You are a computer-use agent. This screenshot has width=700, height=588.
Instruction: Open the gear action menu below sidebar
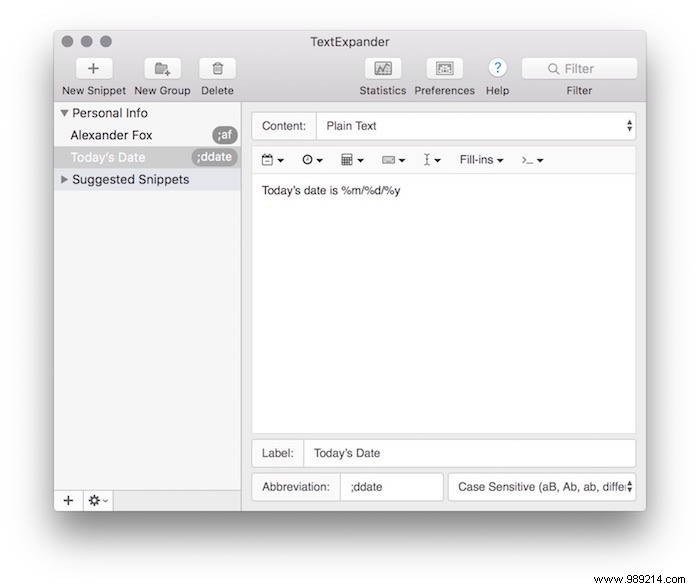coord(98,500)
